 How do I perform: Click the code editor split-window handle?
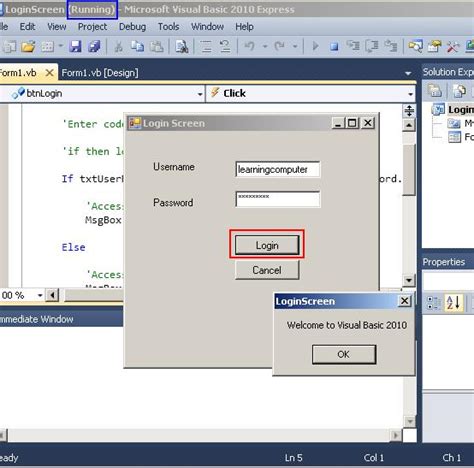coord(409,111)
